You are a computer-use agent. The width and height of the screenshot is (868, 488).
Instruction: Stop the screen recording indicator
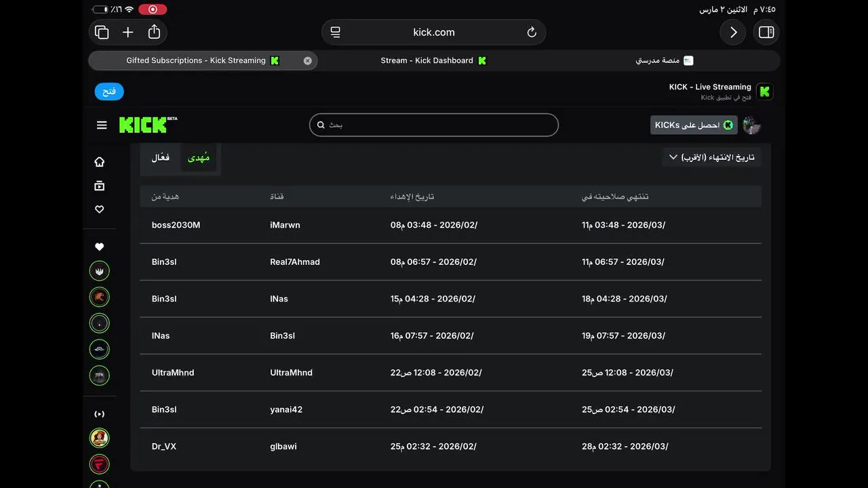point(153,9)
